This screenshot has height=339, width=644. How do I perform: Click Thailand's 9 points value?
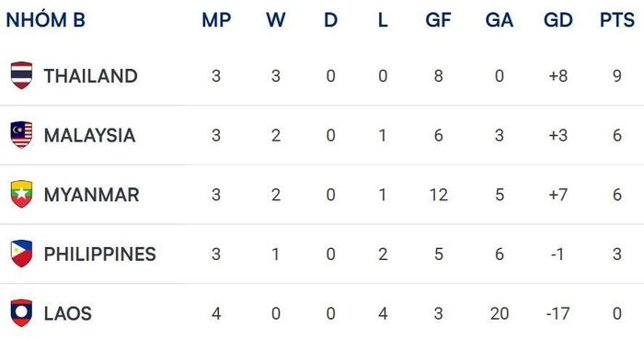(617, 76)
